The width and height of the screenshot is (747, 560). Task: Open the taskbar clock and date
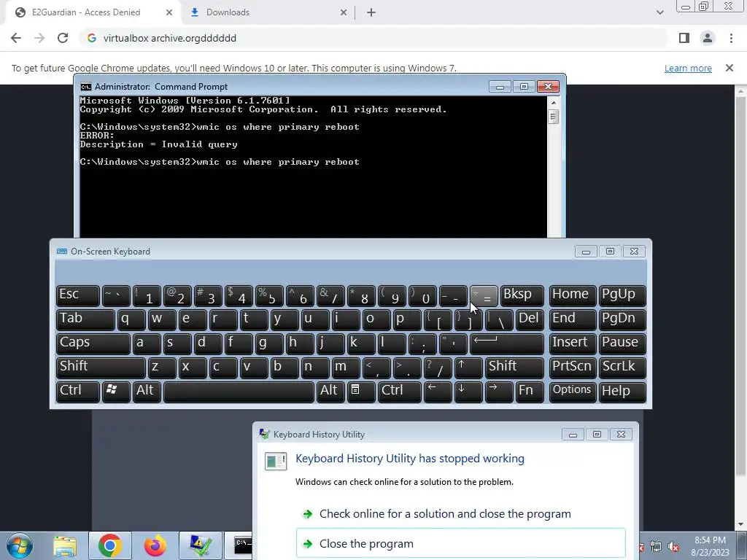(x=710, y=546)
